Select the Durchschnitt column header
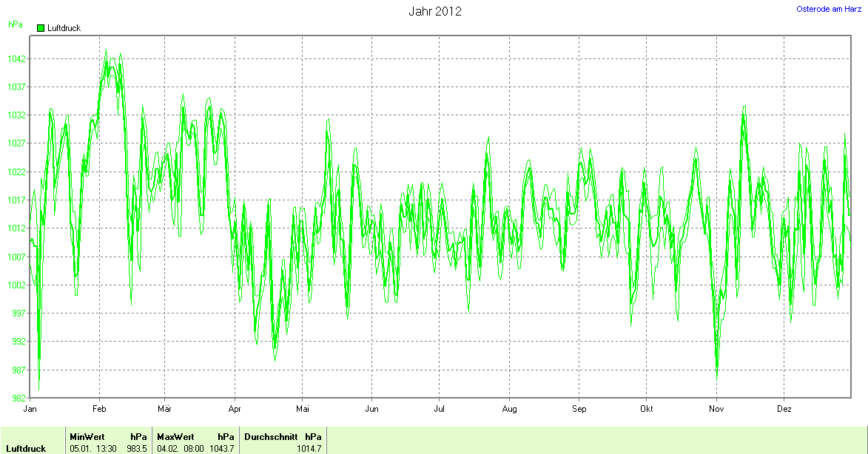 coord(271,437)
